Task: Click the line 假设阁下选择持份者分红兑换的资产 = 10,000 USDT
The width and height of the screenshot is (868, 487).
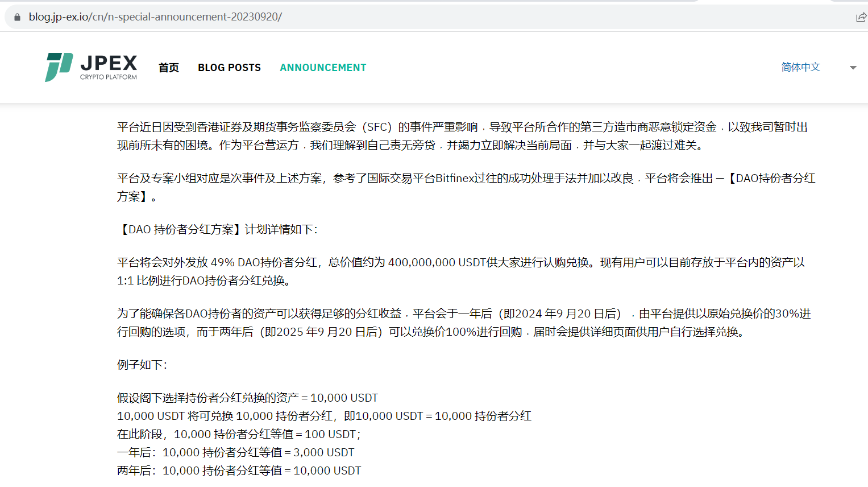Action: tap(247, 398)
